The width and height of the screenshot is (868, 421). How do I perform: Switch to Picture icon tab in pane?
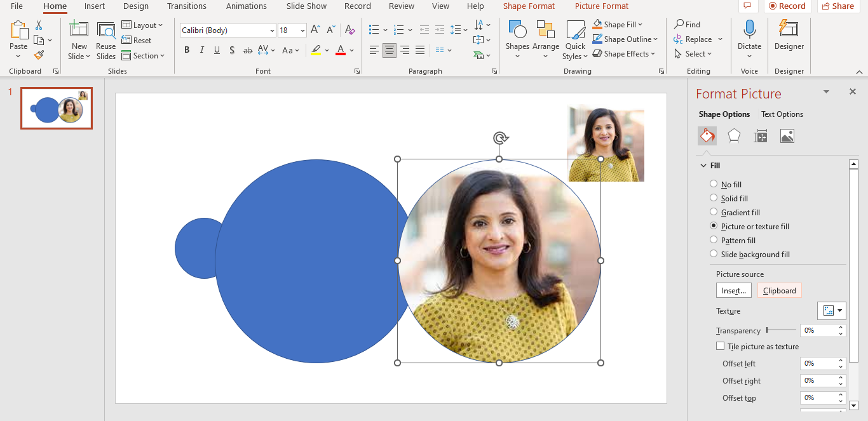pyautogui.click(x=787, y=136)
